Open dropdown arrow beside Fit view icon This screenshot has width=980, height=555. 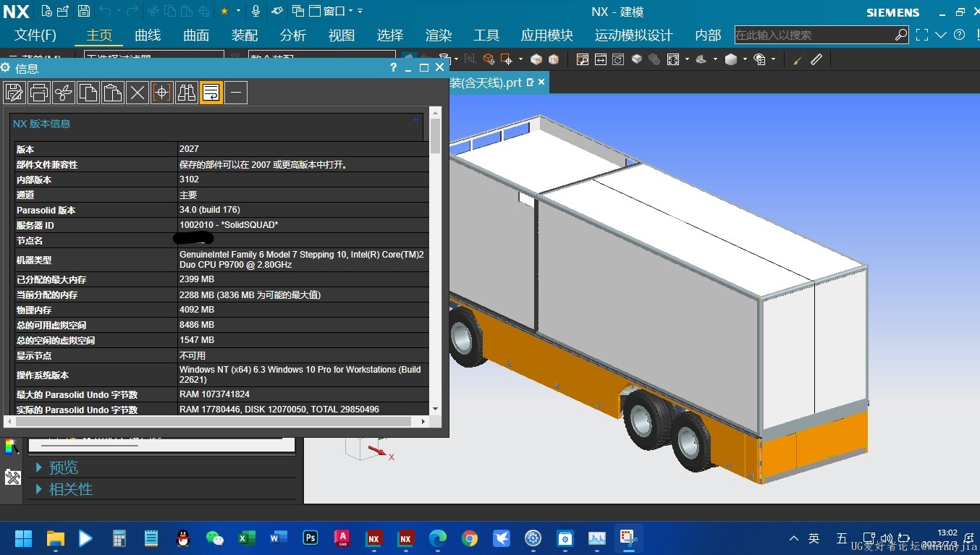[686, 59]
